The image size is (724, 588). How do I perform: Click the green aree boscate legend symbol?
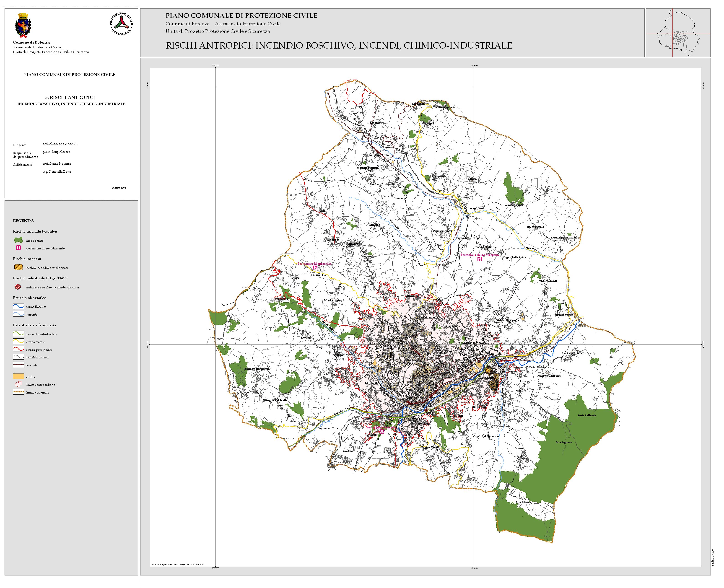[18, 240]
